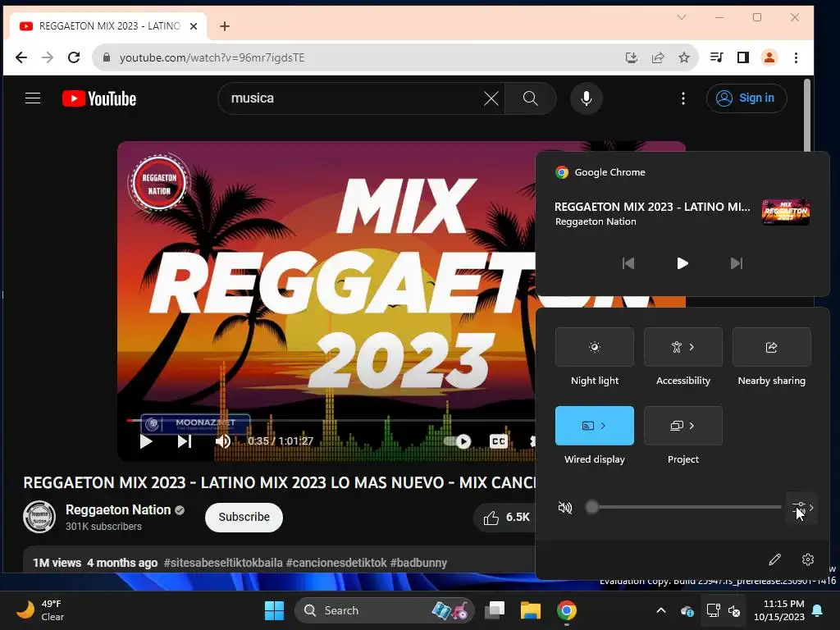This screenshot has width=840, height=630.
Task: Open the Reggaeton Nation channel name link
Action: tap(118, 510)
